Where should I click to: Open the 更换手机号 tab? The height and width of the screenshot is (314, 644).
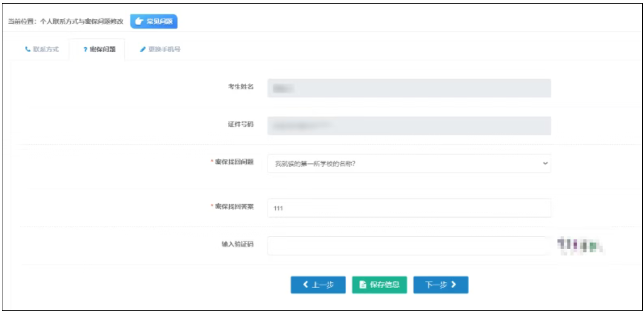[x=159, y=49]
